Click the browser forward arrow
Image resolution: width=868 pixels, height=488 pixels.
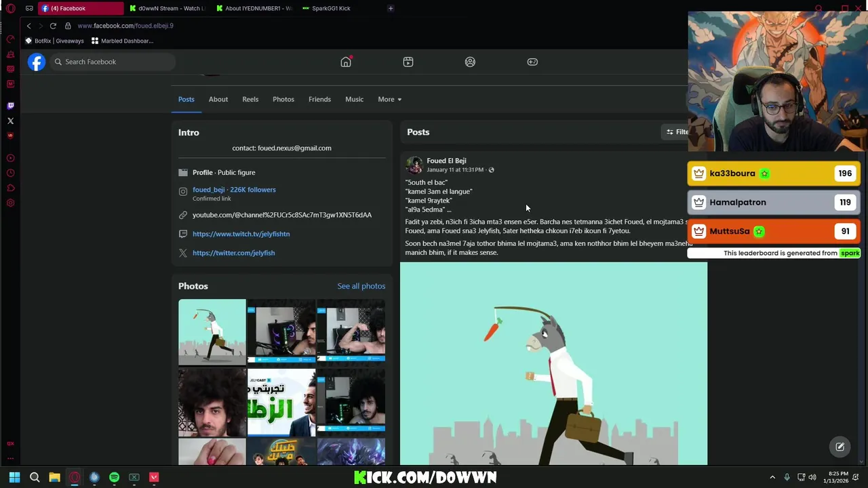[x=41, y=26]
